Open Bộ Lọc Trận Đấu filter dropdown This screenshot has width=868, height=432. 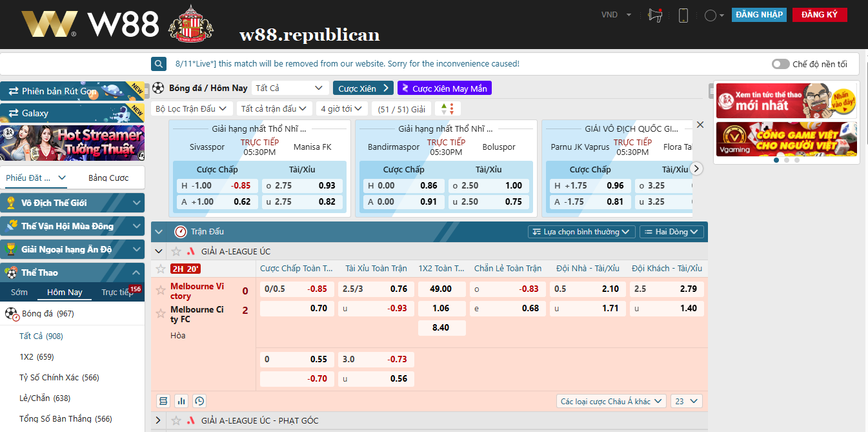pos(192,108)
